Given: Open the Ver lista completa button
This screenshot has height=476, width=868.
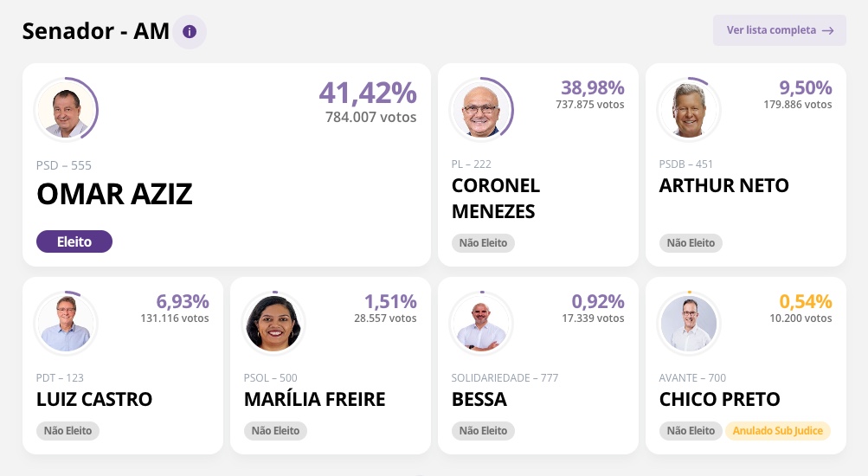Looking at the screenshot, I should click(x=779, y=30).
